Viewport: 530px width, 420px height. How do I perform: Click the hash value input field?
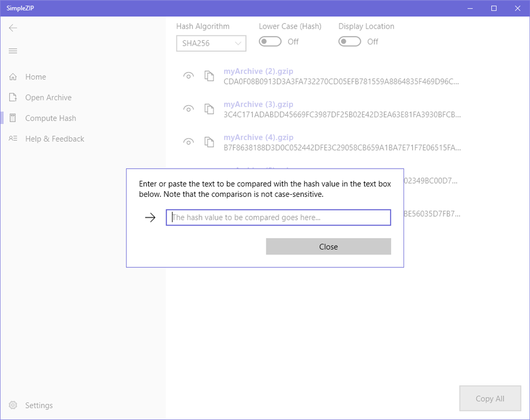[x=278, y=217]
